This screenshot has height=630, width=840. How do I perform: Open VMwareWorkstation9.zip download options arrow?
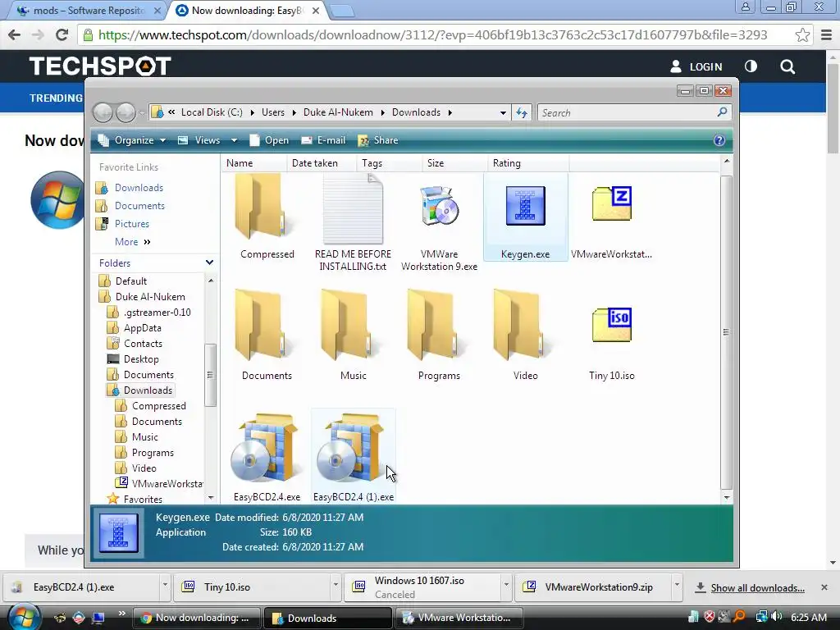tap(677, 585)
